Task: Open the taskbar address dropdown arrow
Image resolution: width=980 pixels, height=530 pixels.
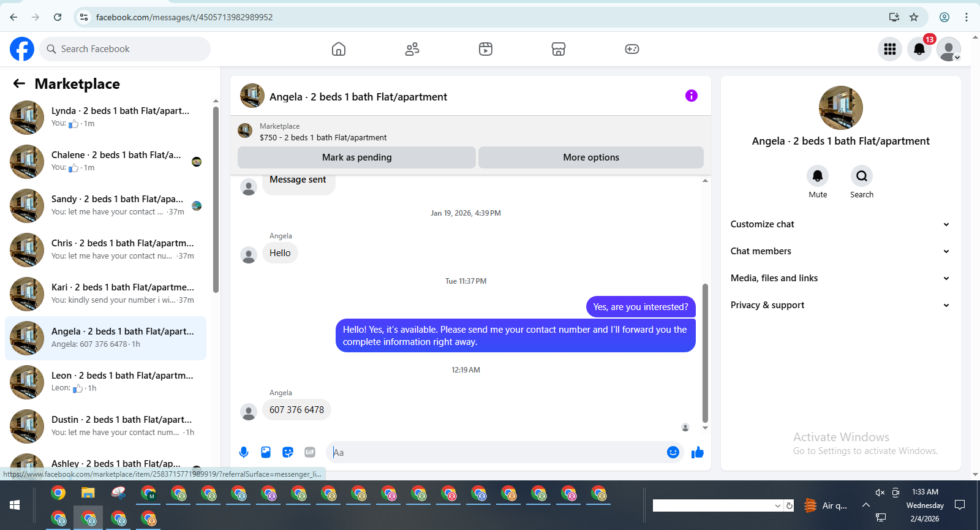Action: 778,505
